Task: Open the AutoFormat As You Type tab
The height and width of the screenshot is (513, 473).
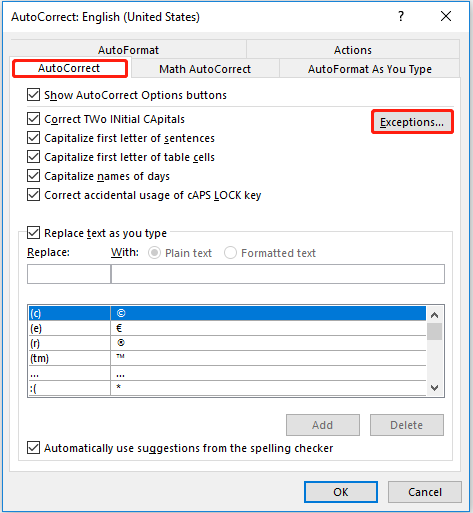Action: (370, 69)
